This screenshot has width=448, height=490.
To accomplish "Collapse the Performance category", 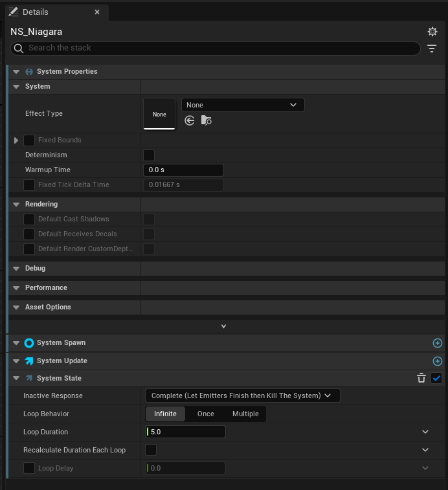I will [16, 288].
